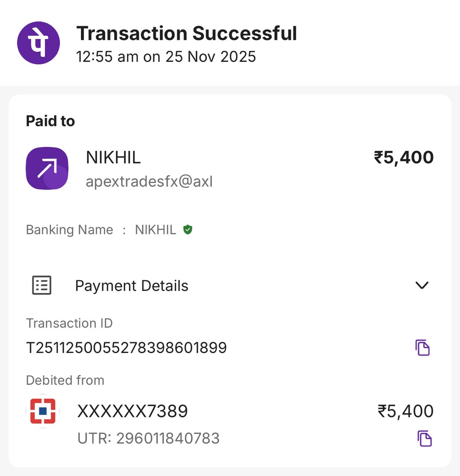
Task: Select the recipient name NIKHIL heading
Action: pyautogui.click(x=113, y=158)
